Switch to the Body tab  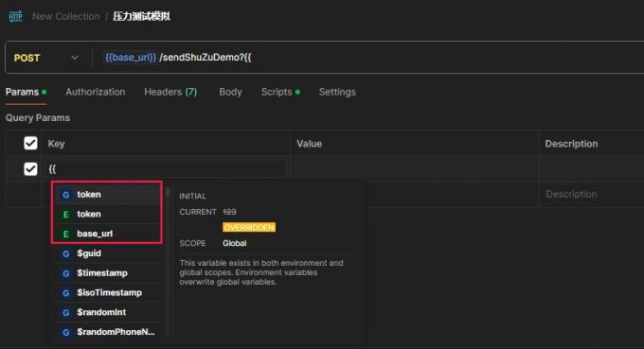pos(230,92)
